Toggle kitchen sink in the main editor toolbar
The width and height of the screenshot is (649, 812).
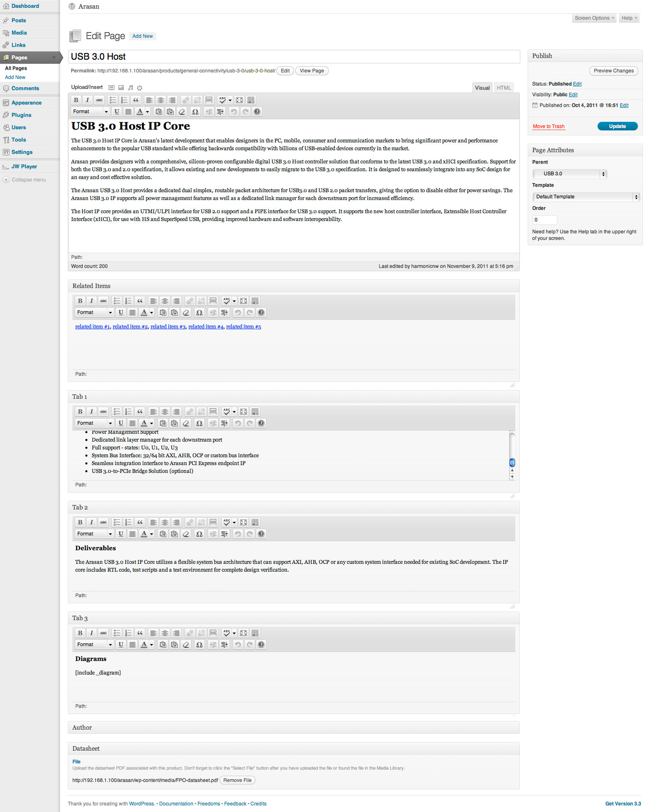(251, 100)
